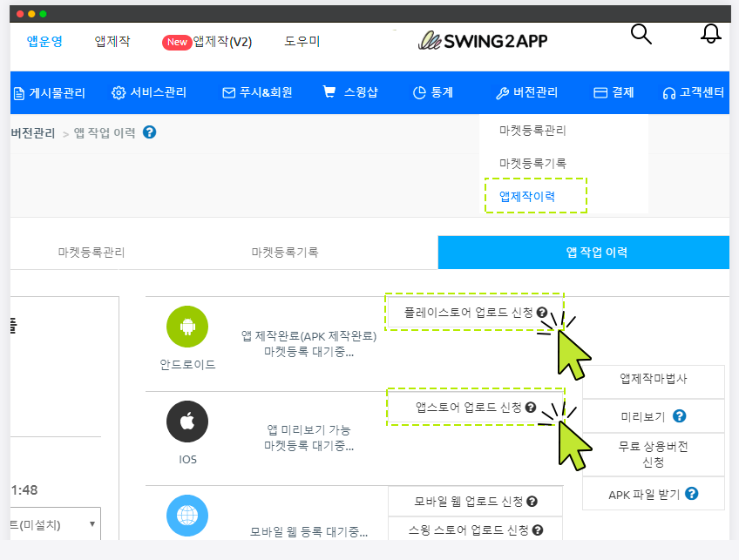Click help icon next to 미리보기

(x=680, y=416)
